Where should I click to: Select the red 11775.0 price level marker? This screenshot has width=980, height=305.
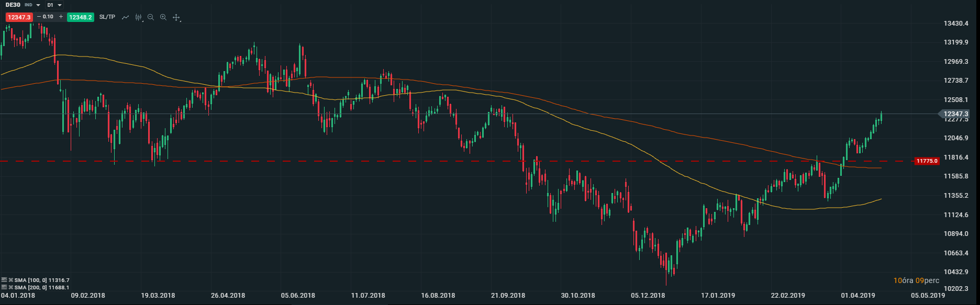[x=927, y=161]
